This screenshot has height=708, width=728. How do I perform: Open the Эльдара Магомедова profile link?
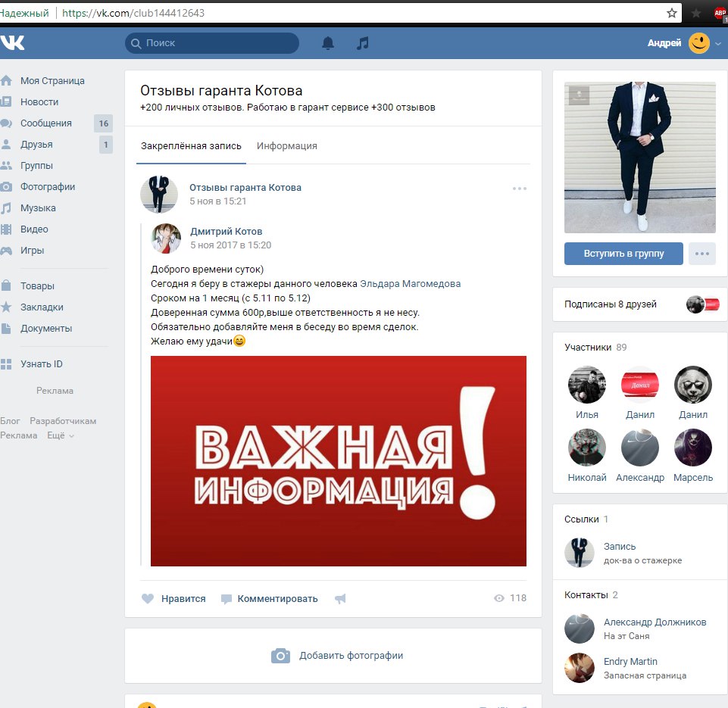(x=410, y=284)
